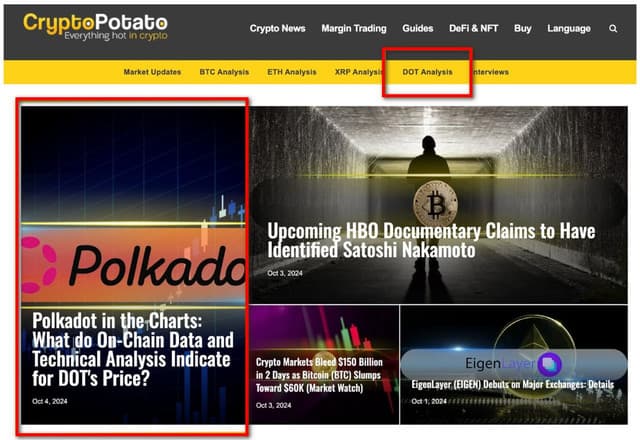The image size is (640, 440).
Task: Expand the Language selector
Action: pos(568,29)
